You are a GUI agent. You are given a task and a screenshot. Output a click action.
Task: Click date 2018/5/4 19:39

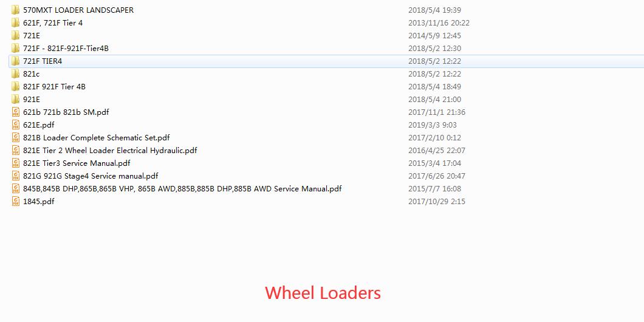point(434,10)
